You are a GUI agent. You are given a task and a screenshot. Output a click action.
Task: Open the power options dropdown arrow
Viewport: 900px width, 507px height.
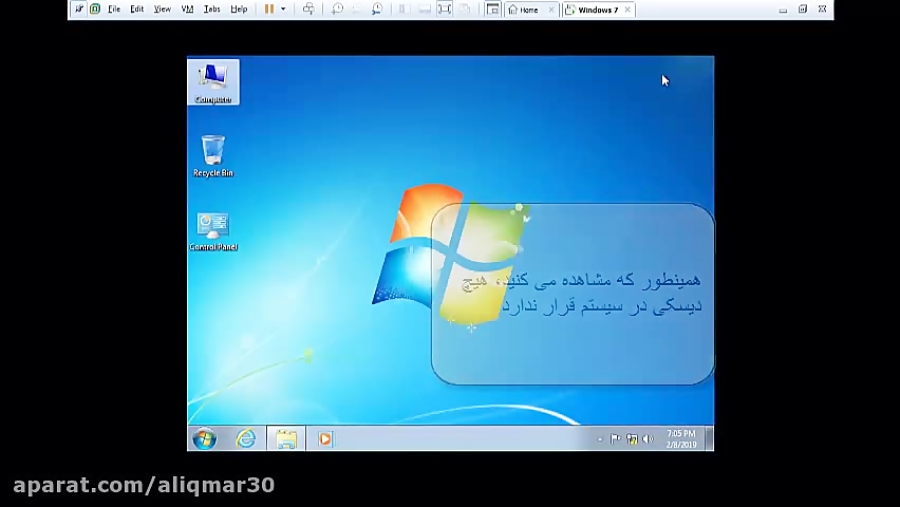tap(283, 9)
